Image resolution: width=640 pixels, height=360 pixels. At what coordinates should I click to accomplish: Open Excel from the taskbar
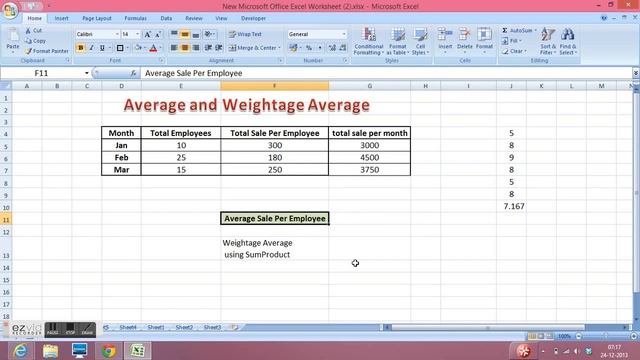tap(138, 351)
